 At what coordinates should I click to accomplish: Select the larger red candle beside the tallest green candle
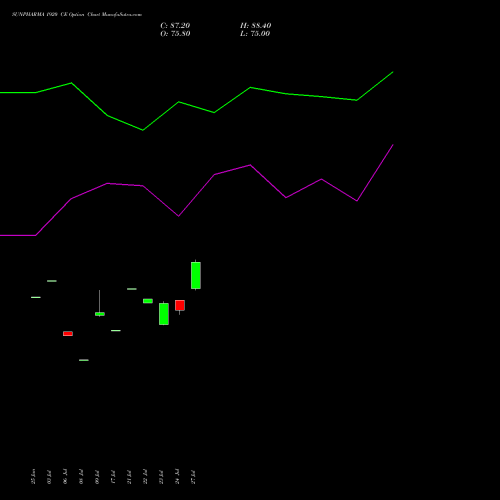pyautogui.click(x=180, y=305)
